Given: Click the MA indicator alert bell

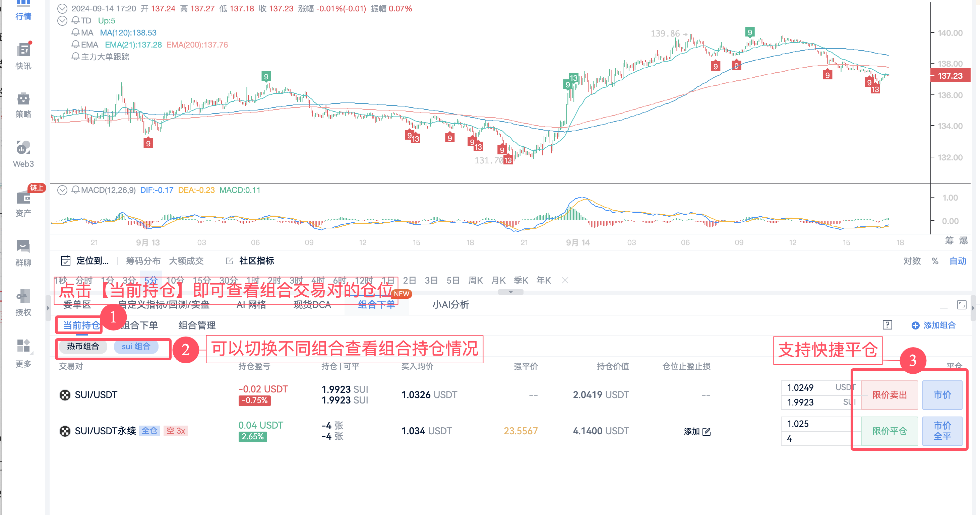Looking at the screenshot, I should coord(76,32).
